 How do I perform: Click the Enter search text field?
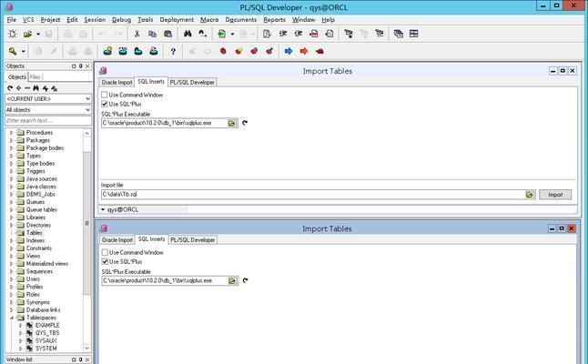[48, 121]
